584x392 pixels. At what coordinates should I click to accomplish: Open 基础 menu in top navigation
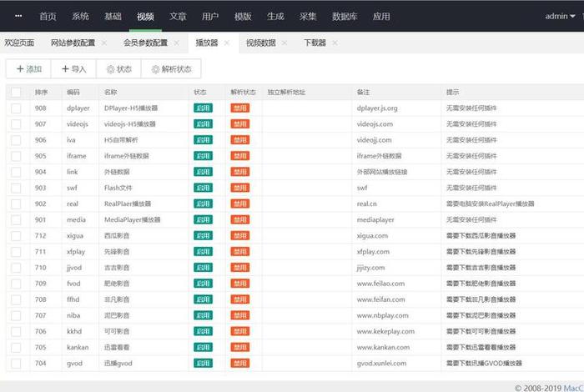[113, 17]
